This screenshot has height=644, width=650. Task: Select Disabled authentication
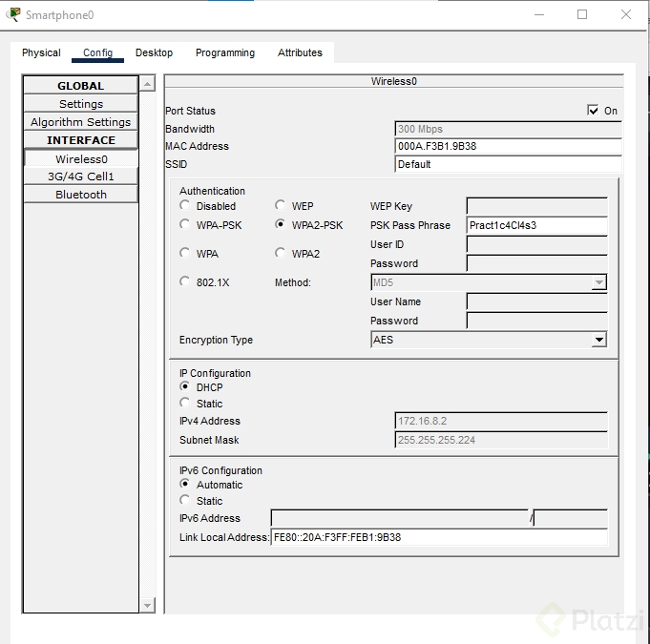[x=185, y=205]
